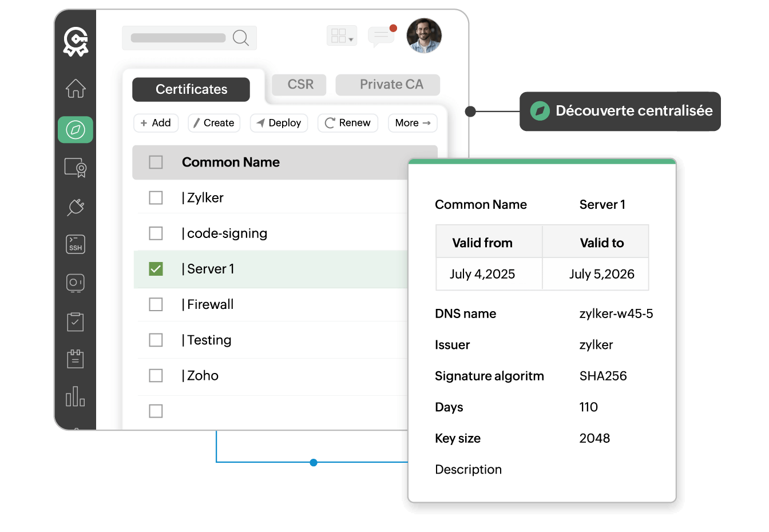Select the Firewall certificate row

click(272, 304)
